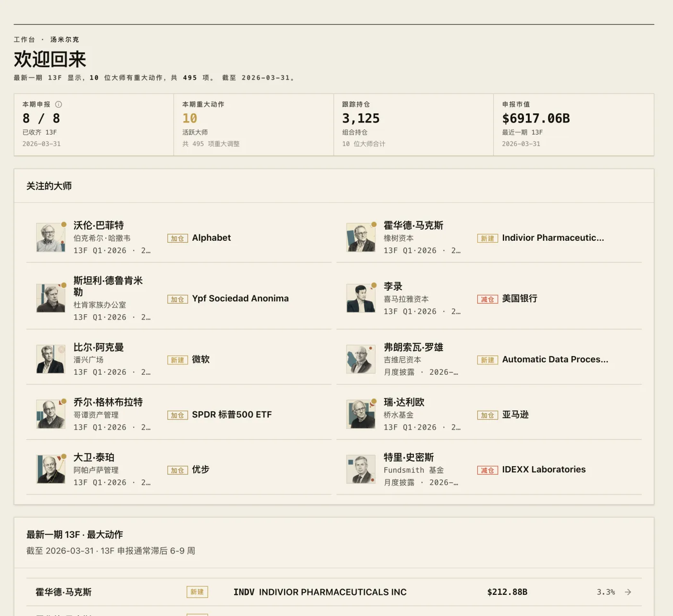The image size is (673, 616).
Task: Click 弗朗索瓦·罗雄's portrait thumbnail
Action: pos(361,359)
